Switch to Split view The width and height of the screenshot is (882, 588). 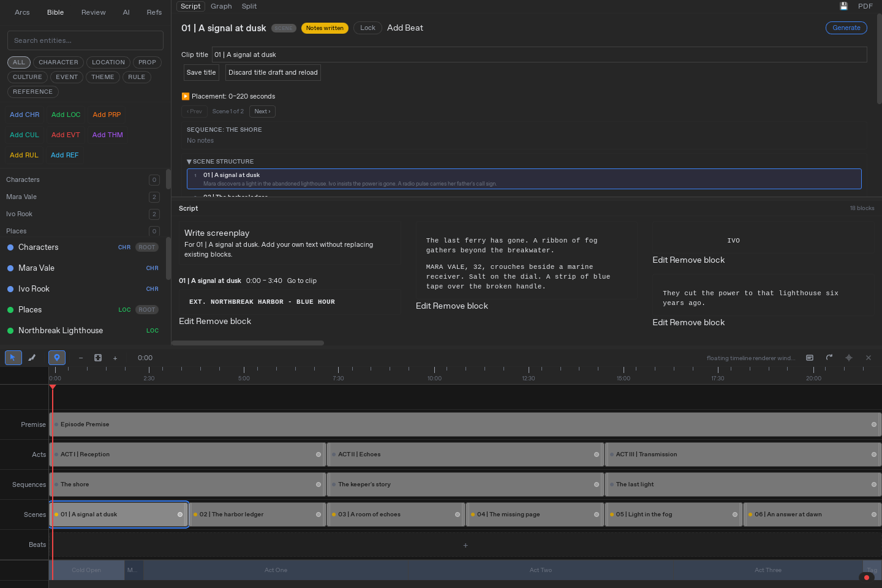[x=249, y=6]
